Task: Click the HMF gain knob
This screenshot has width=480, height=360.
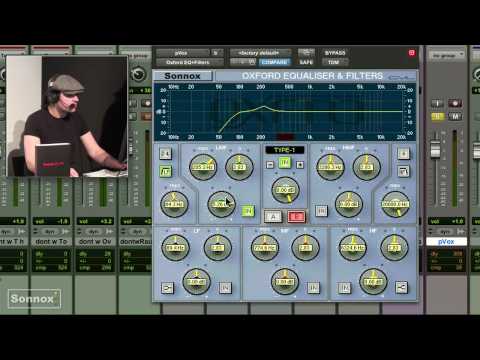Action: pyautogui.click(x=348, y=204)
